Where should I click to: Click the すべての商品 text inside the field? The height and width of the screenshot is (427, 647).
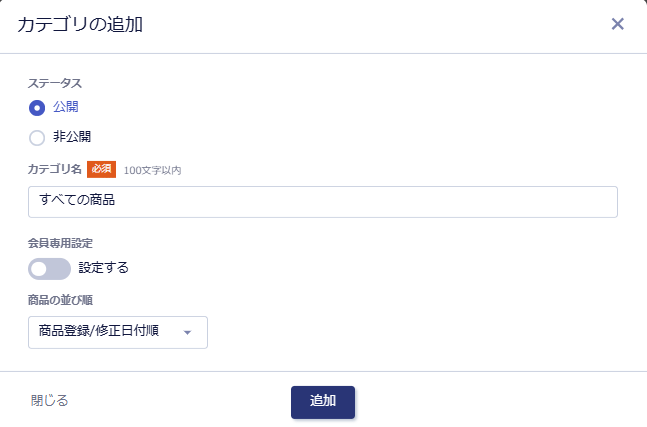tap(77, 200)
